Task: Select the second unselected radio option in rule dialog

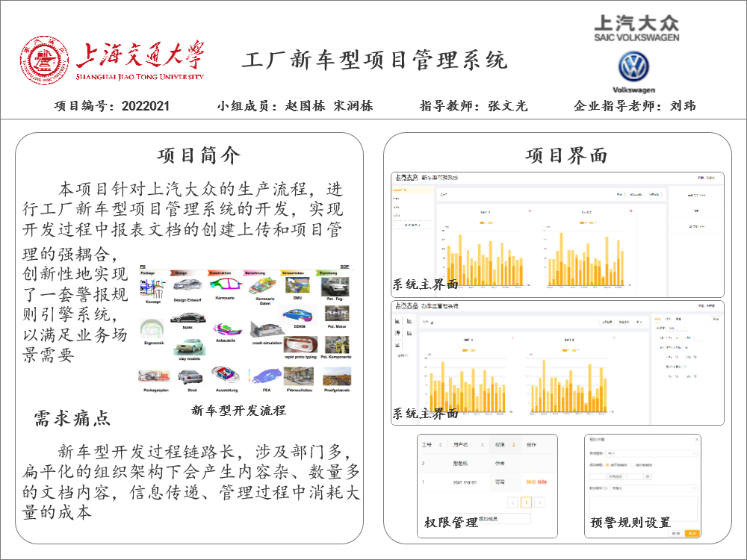Action: click(x=633, y=464)
